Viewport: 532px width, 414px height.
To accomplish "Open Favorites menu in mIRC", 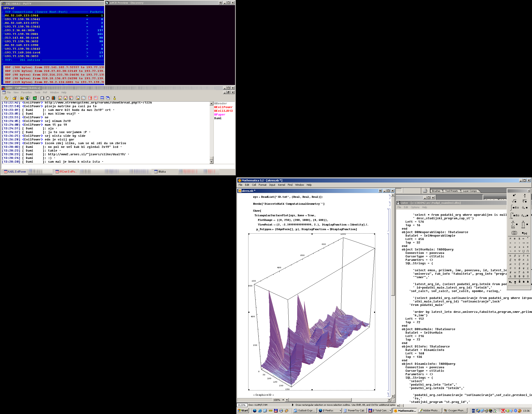I will click(26, 92).
